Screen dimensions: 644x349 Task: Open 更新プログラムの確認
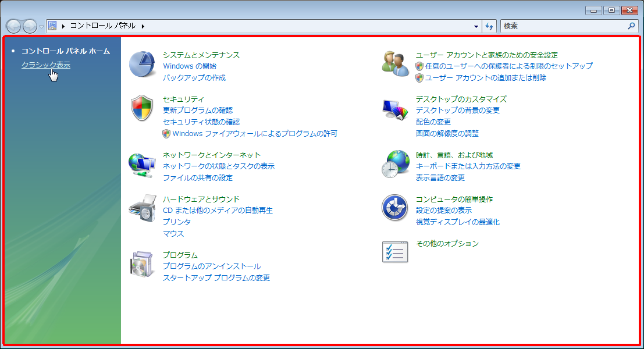pyautogui.click(x=198, y=111)
